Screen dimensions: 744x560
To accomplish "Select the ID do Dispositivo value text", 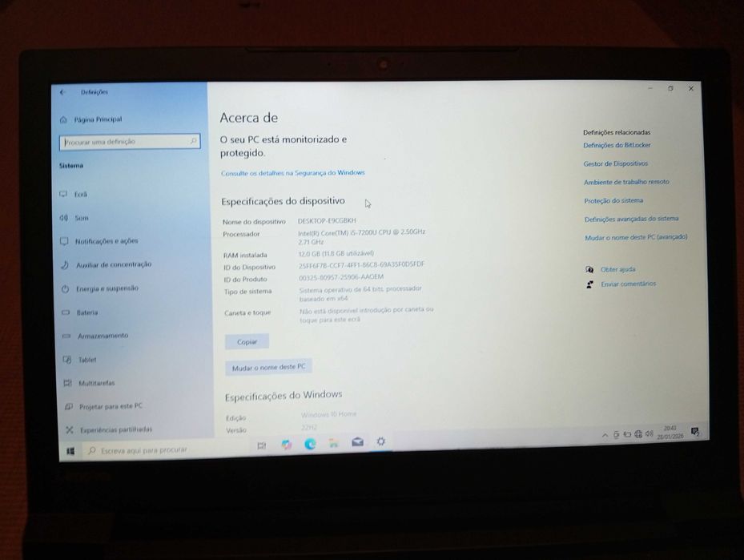I will (361, 265).
